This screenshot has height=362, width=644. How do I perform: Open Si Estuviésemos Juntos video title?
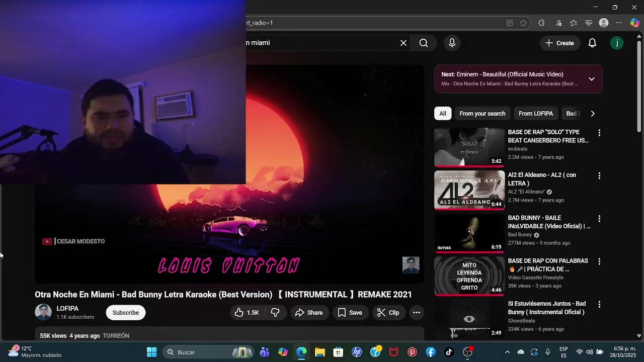tap(547, 308)
